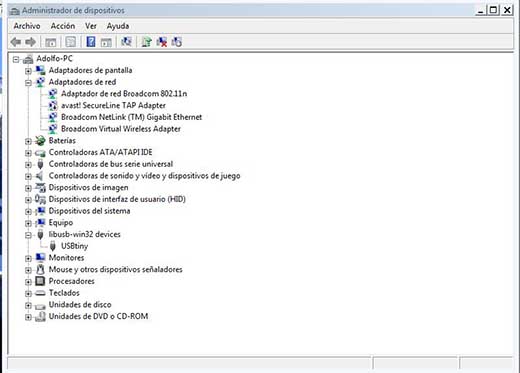Click the Mouse category icon

click(40, 269)
